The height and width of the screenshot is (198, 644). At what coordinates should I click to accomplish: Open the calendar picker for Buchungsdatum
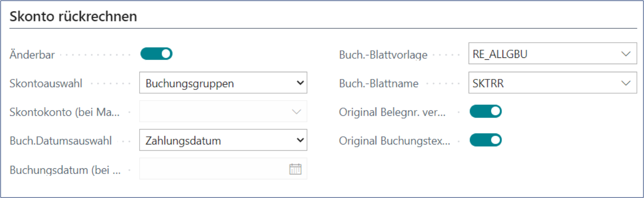coord(295,169)
